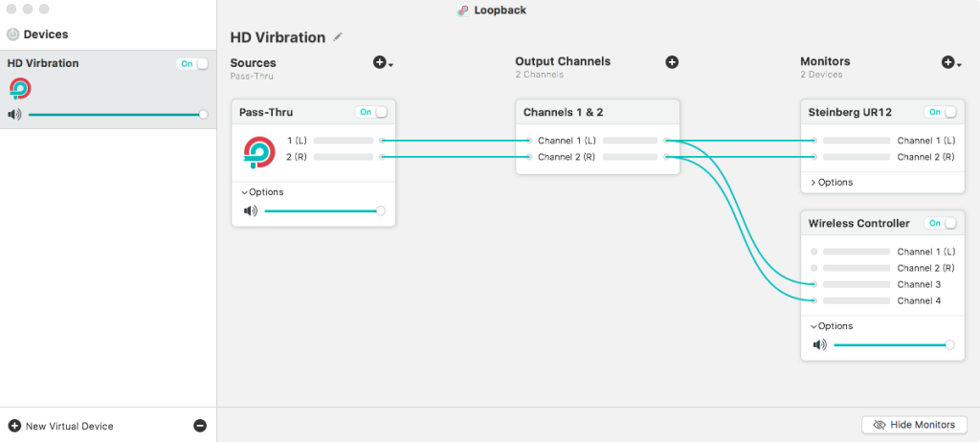Click the Pass-Thru volume slider

[x=323, y=210]
